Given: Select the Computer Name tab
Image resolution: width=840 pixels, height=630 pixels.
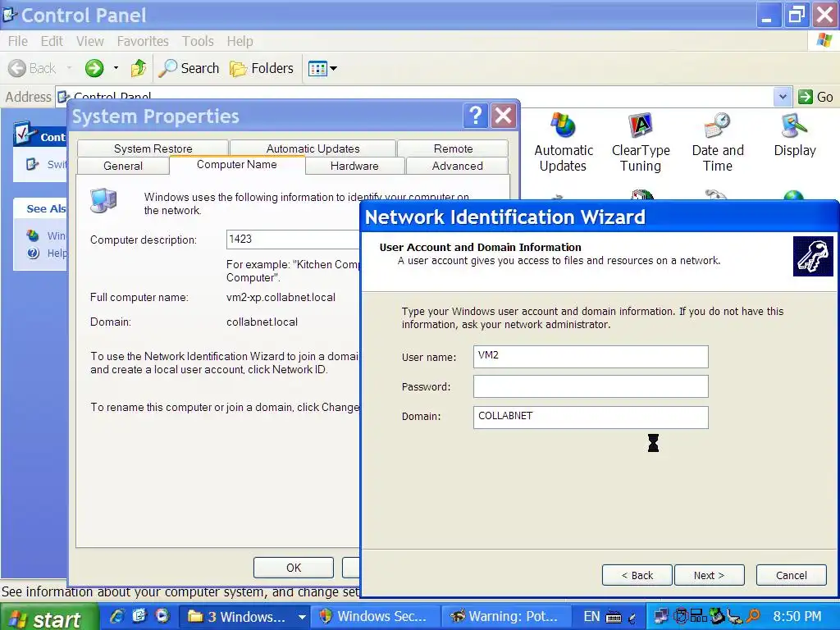Looking at the screenshot, I should [237, 164].
